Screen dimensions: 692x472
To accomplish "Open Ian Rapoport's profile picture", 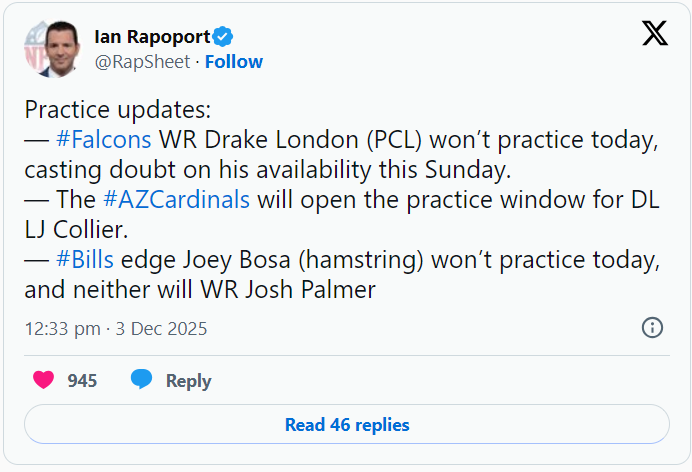I will click(50, 49).
